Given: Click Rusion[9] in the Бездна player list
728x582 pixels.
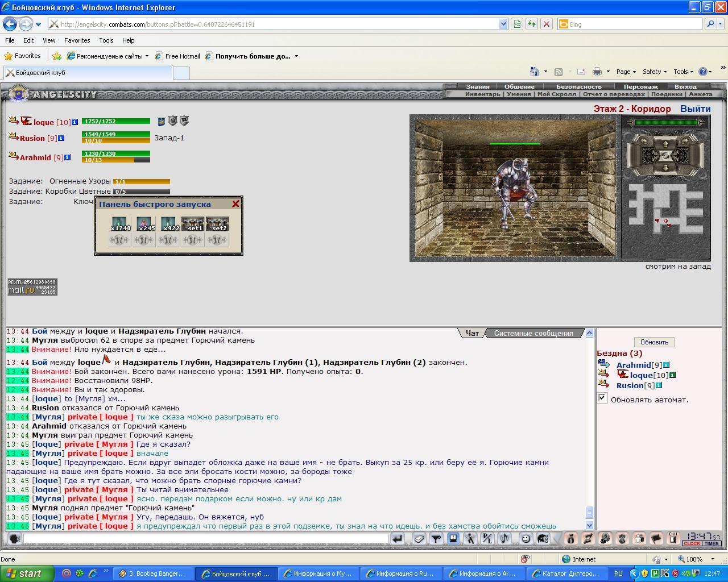Looking at the screenshot, I should 637,385.
